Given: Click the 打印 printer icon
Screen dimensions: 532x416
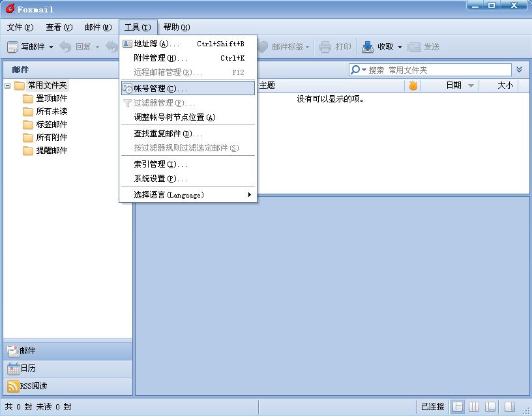Looking at the screenshot, I should click(325, 47).
